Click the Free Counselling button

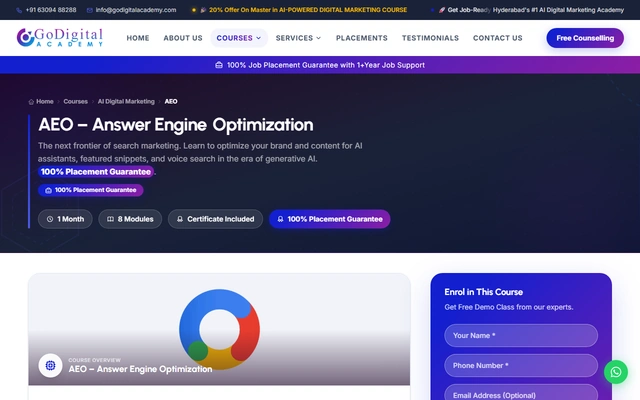pos(585,38)
